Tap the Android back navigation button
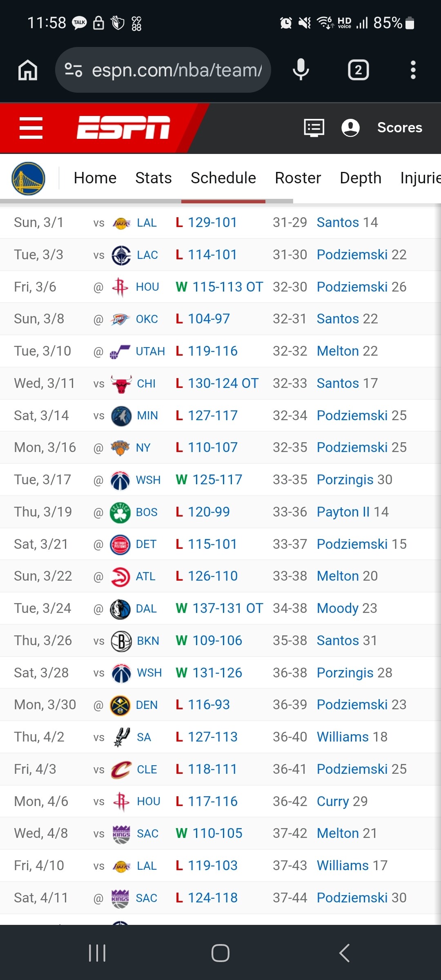Image resolution: width=441 pixels, height=980 pixels. [344, 953]
